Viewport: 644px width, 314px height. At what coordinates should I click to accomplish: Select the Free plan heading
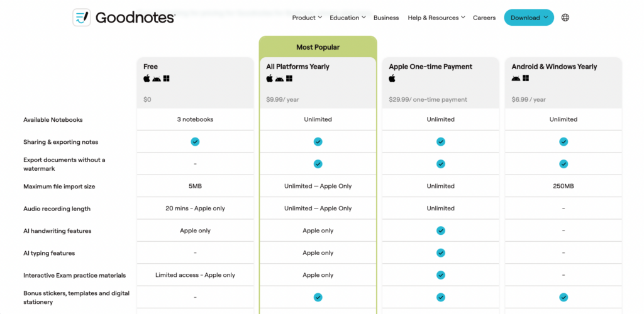coord(150,67)
